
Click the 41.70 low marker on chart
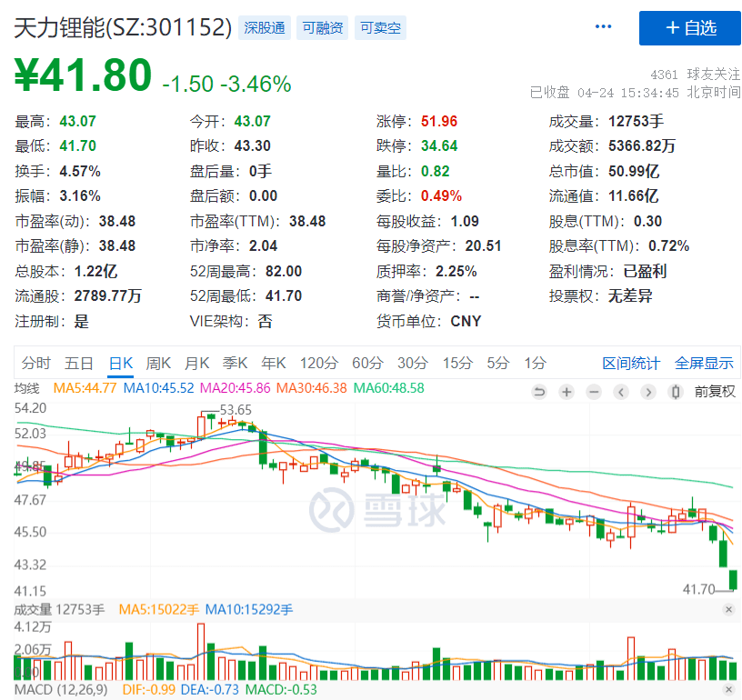[x=698, y=589]
